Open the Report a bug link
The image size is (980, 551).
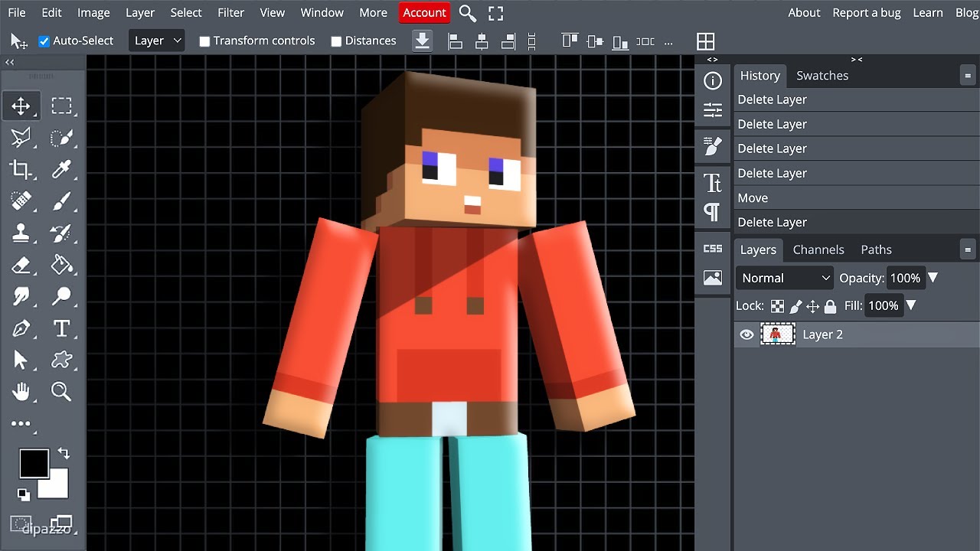[867, 13]
